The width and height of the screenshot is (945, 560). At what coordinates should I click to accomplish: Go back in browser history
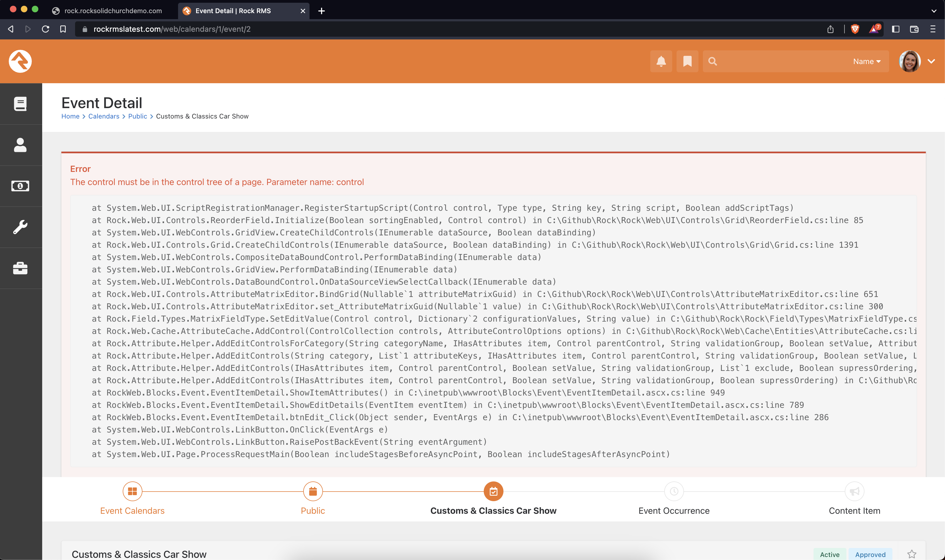(11, 29)
